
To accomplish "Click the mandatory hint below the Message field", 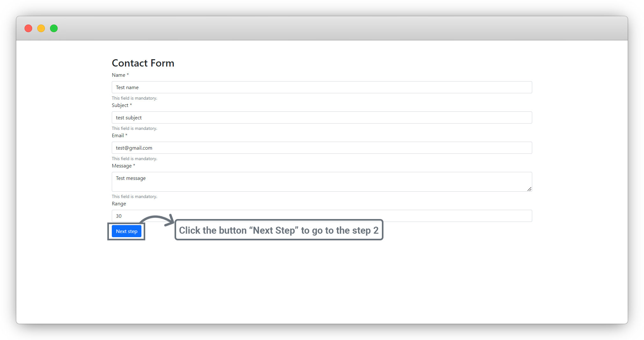I will click(x=134, y=197).
